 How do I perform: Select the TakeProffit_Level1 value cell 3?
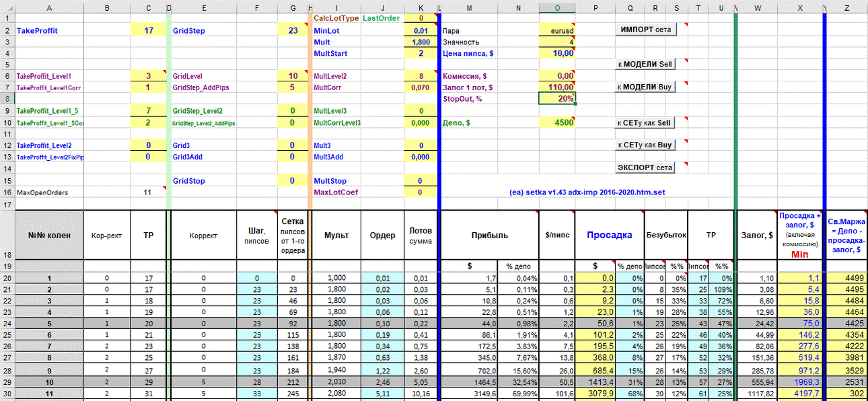pyautogui.click(x=148, y=76)
